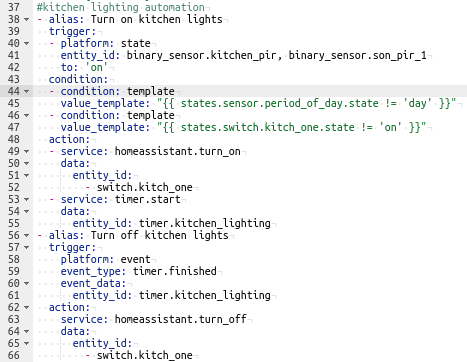The image size is (467, 362).
Task: Click on binary_sensor.son_pir_1 text
Action: 357,55
